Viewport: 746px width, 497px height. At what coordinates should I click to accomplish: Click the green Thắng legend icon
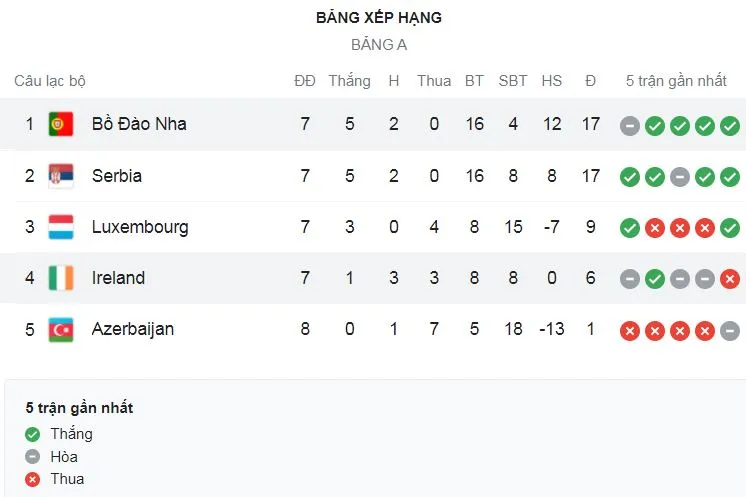(32, 434)
